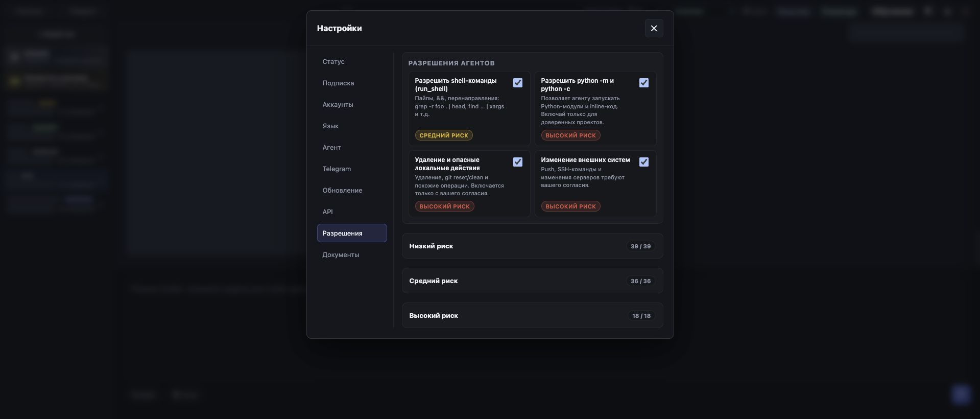
Task: Click the ВЫСОКИЙ РИСК badge under python -m card
Action: [x=570, y=135]
